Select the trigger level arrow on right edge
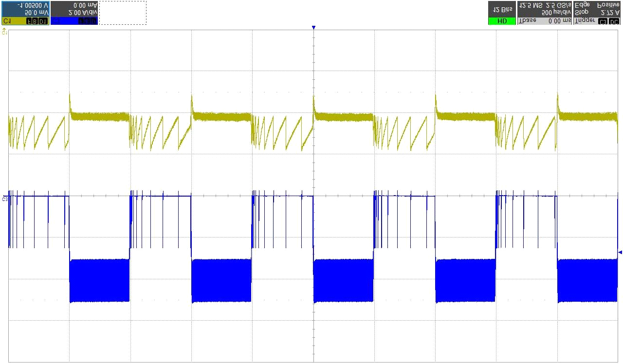The image size is (623, 364). point(620,252)
